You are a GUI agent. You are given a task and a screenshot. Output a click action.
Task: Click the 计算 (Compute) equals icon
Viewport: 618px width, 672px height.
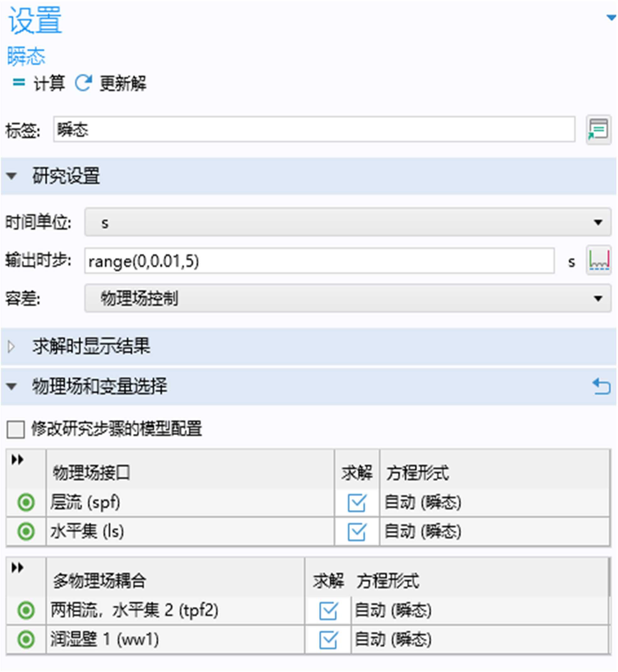coord(19,82)
